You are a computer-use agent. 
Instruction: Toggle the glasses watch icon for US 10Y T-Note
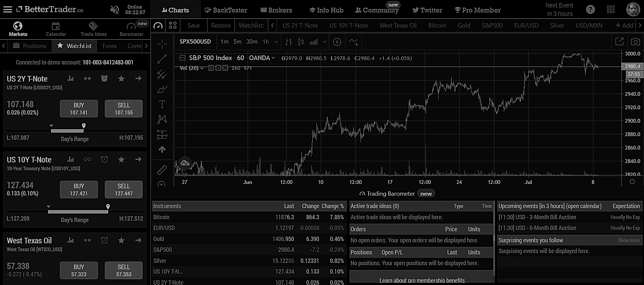[x=88, y=159]
